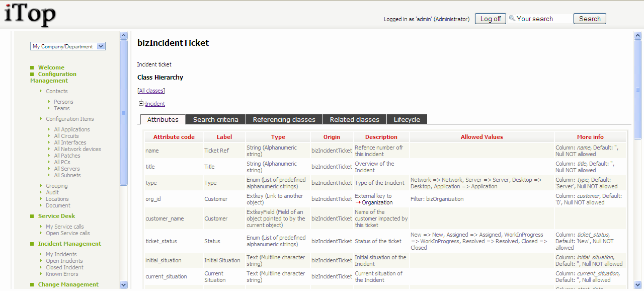The image size is (644, 291).
Task: Switch to the Search criteria tab
Action: 216,119
